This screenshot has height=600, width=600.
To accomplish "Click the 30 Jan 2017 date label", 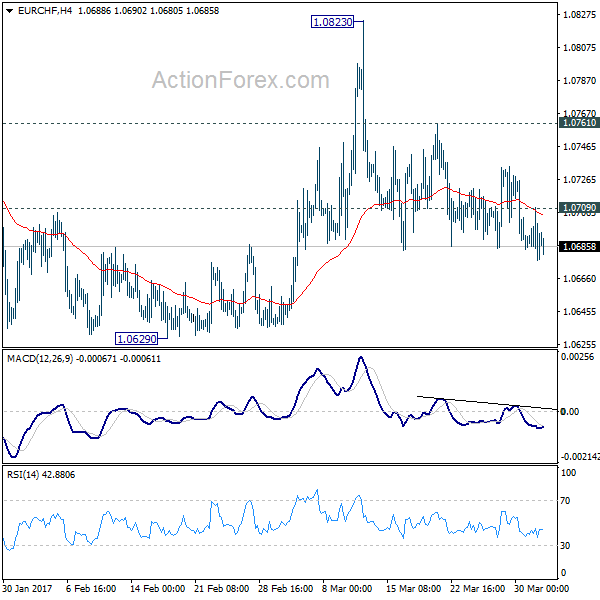I will [27, 588].
